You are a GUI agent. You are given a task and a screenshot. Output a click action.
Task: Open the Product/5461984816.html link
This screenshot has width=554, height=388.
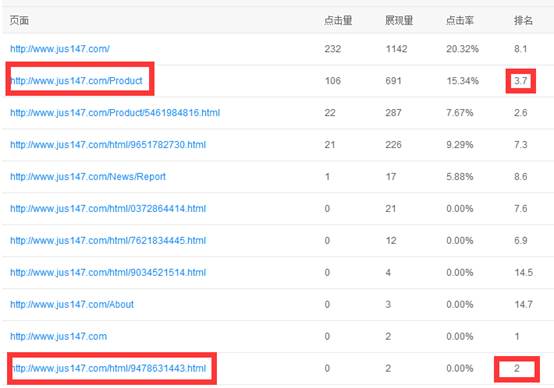pyautogui.click(x=115, y=113)
